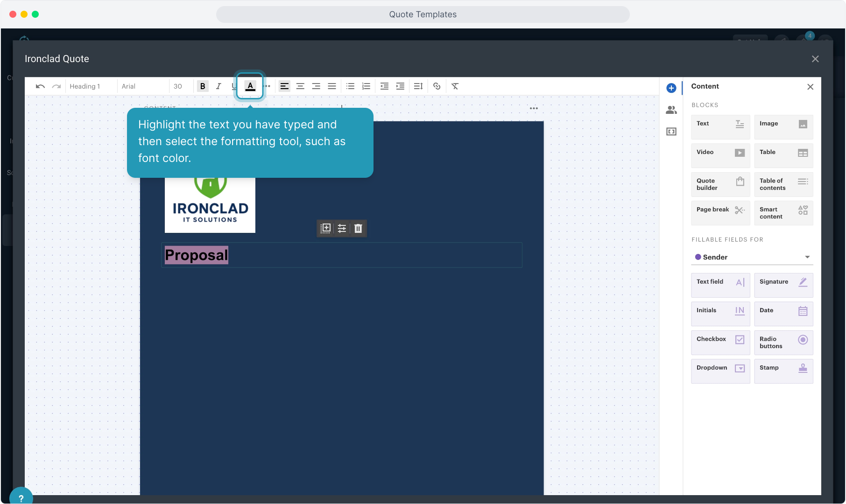The width and height of the screenshot is (846, 504).
Task: Insert a Smart content block
Action: [x=783, y=213]
